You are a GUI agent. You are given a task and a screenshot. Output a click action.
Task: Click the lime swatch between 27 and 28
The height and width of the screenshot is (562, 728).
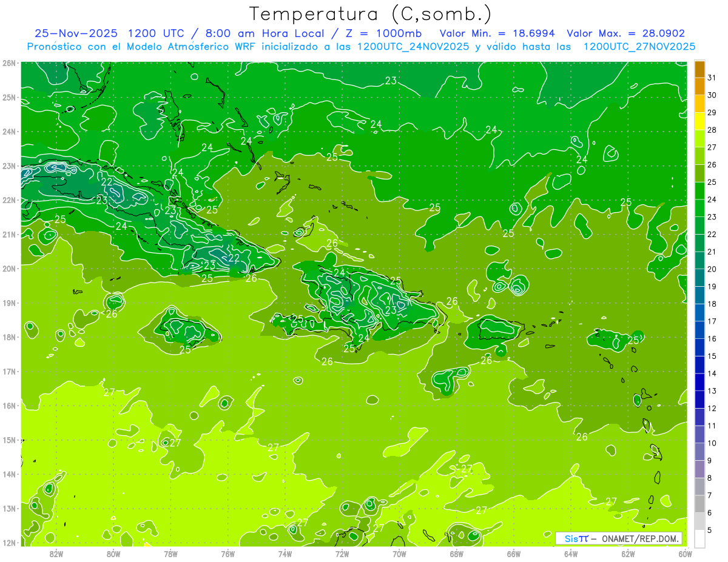699,139
